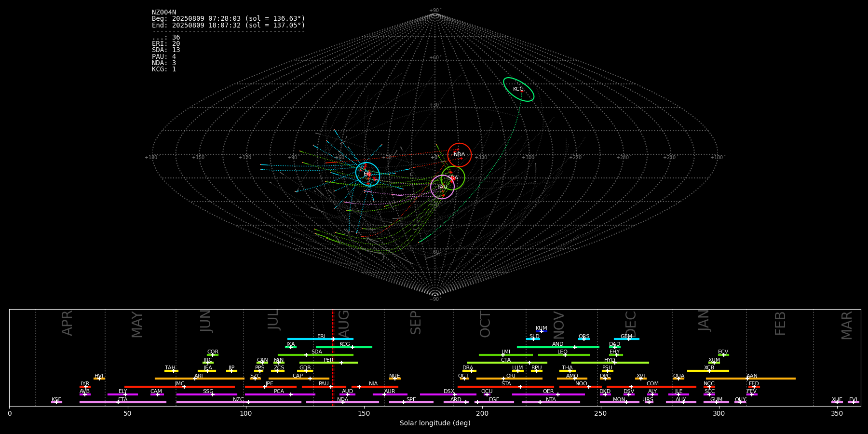868x434 pixels.
Task: Click the LEO shower bar in timeline
Action: tap(564, 355)
